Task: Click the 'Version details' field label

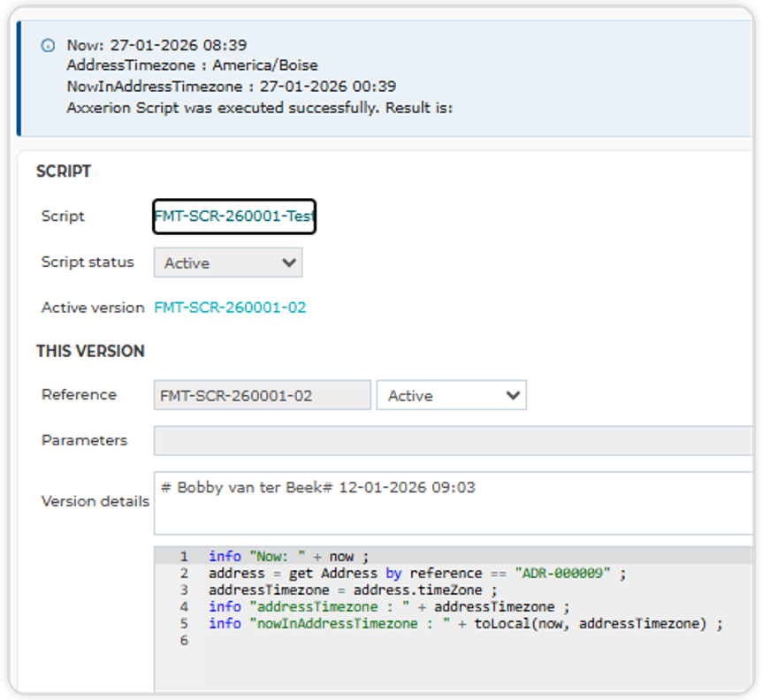Action: pyautogui.click(x=95, y=501)
